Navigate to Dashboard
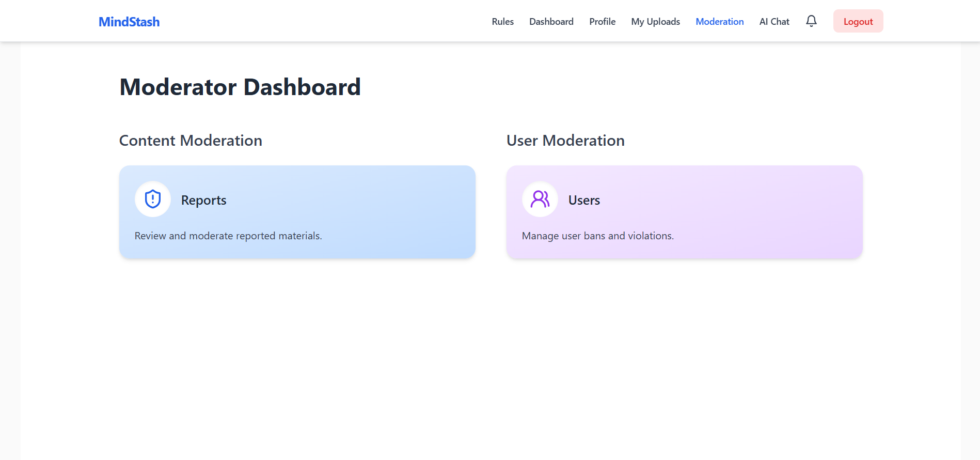Viewport: 980px width, 460px height. click(551, 22)
